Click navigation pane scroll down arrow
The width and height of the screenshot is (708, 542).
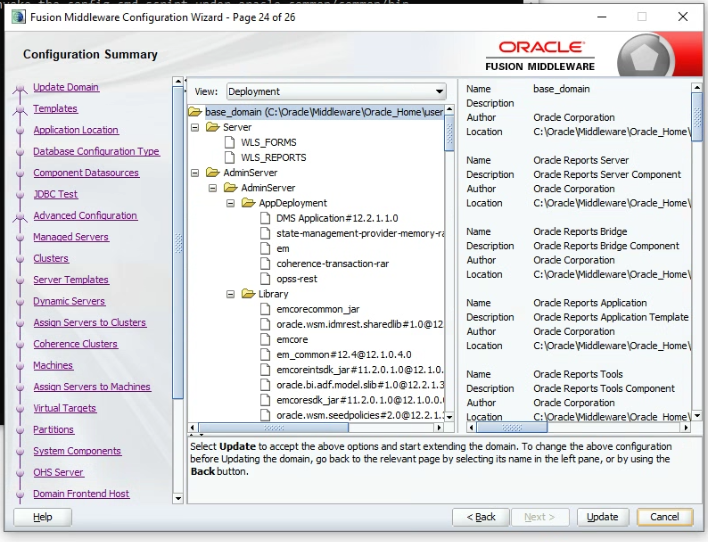178,499
